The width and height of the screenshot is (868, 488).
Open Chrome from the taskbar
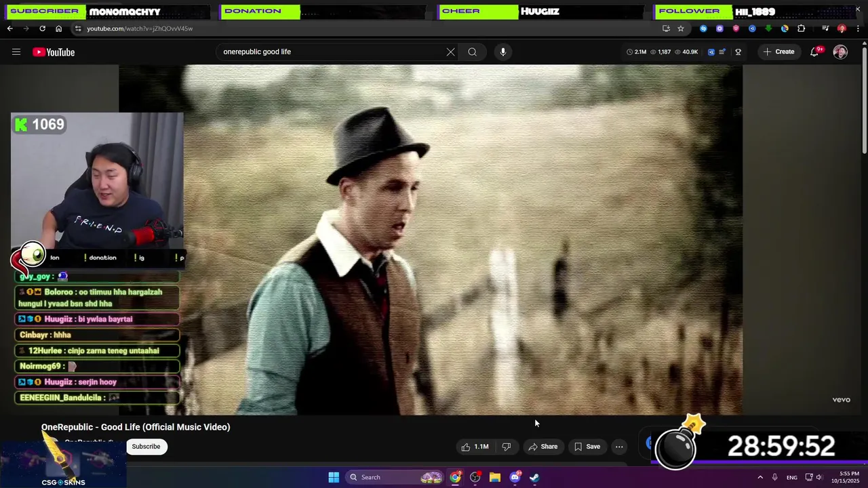455,477
